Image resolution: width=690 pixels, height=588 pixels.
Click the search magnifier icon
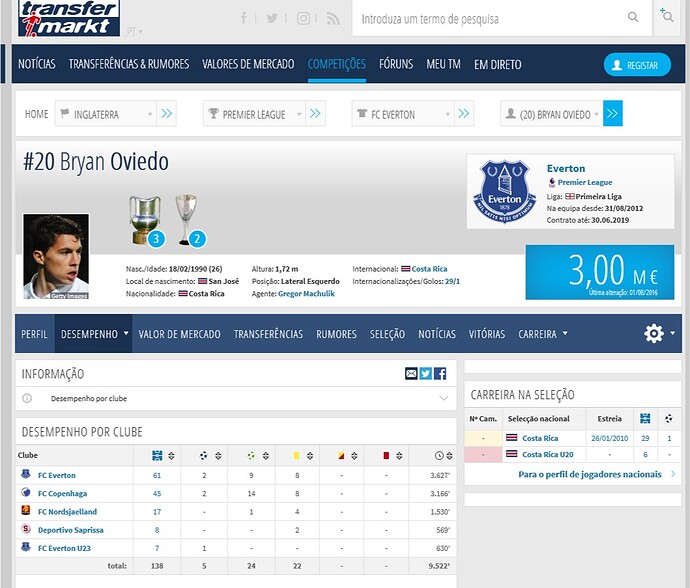coord(633,17)
